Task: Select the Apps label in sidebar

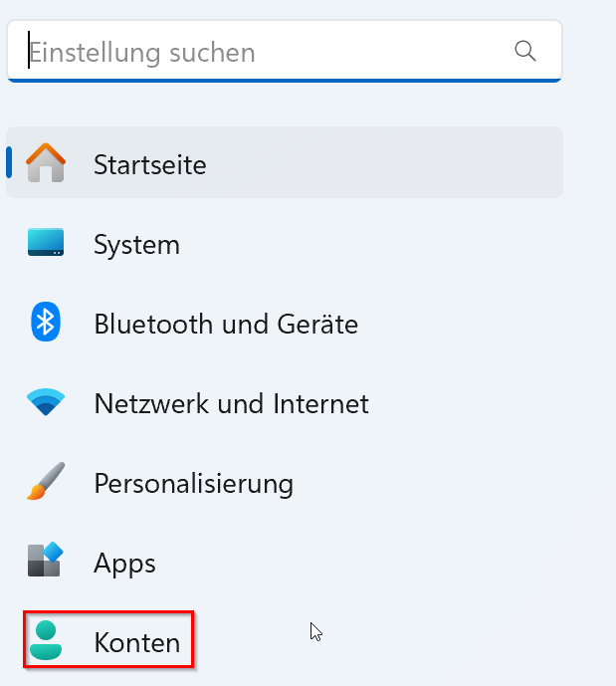Action: [x=124, y=564]
